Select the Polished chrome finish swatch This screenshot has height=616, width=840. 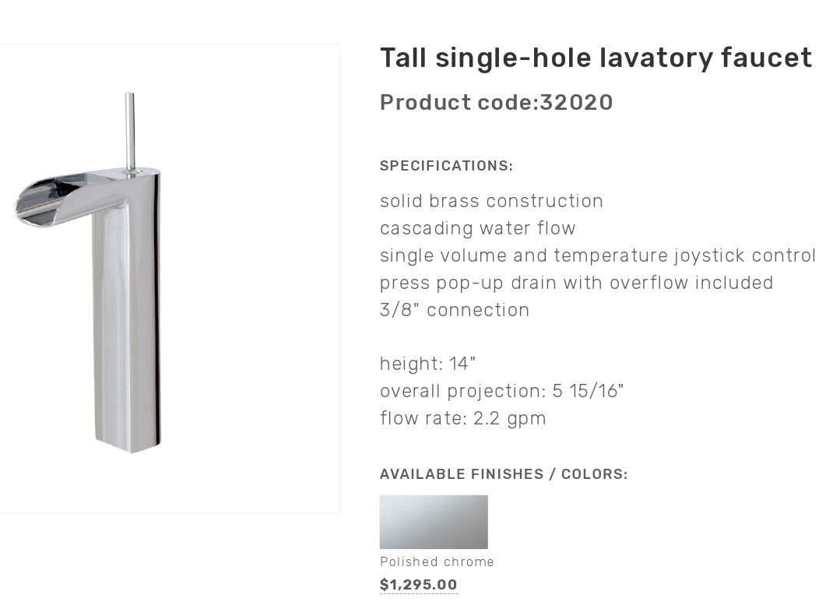[434, 522]
